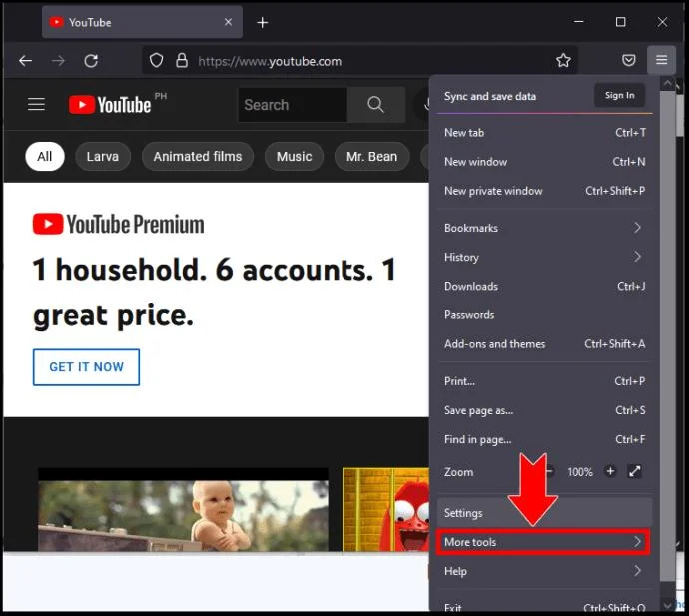Click the YouTube search magnifier button
Screen dimensions: 689x616
point(375,105)
